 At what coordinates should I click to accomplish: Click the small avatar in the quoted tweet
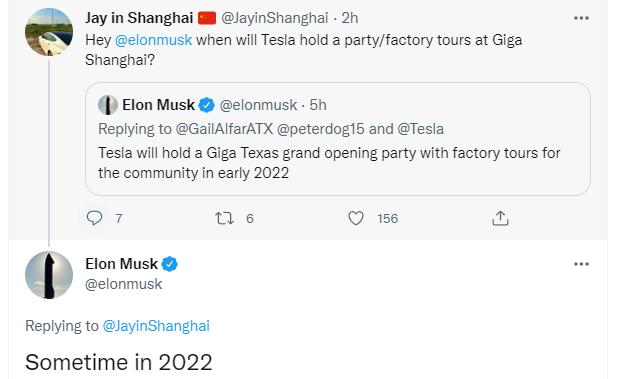coord(108,105)
